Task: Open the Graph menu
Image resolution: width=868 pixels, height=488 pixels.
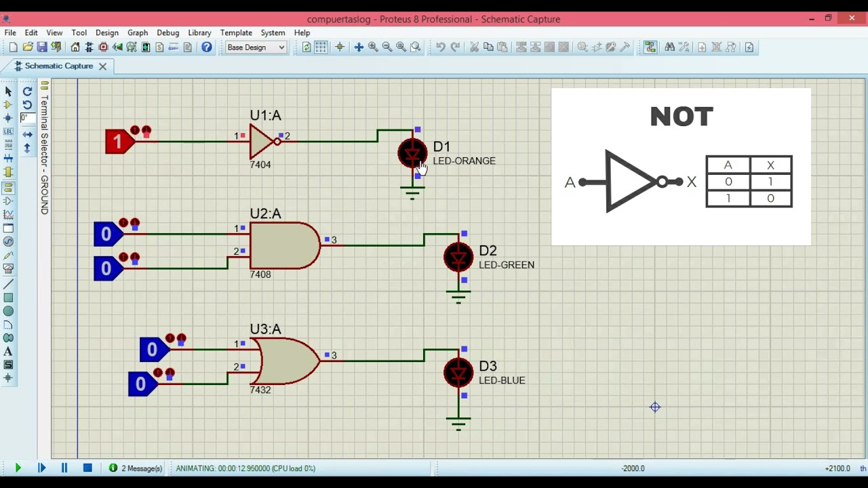Action: tap(138, 33)
